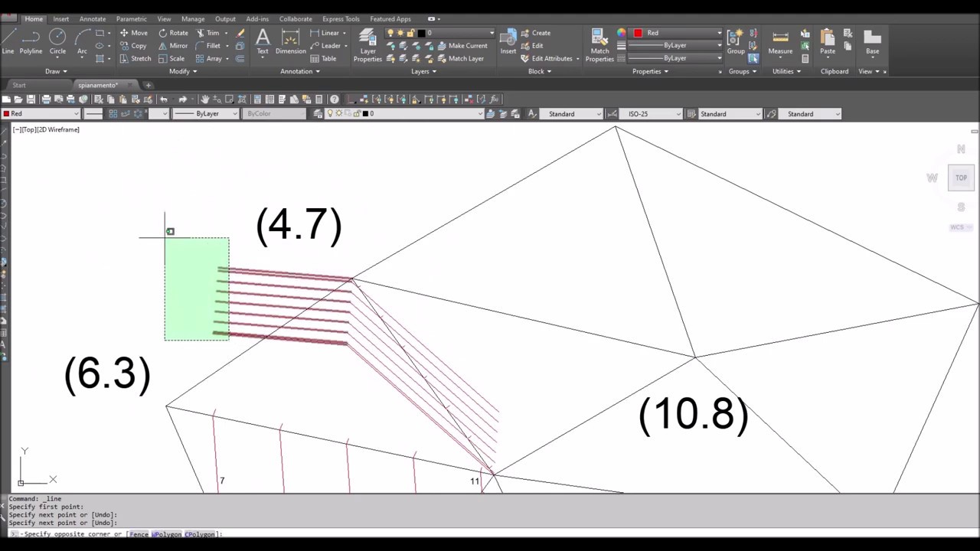Click the Save disk icon in toolbar
980x551 pixels.
point(31,99)
